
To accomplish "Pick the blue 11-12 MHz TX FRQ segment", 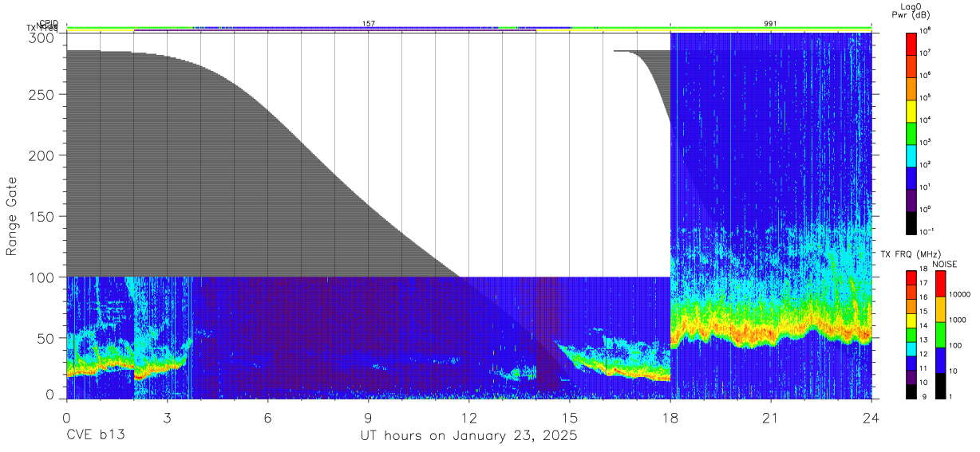I will tap(911, 364).
